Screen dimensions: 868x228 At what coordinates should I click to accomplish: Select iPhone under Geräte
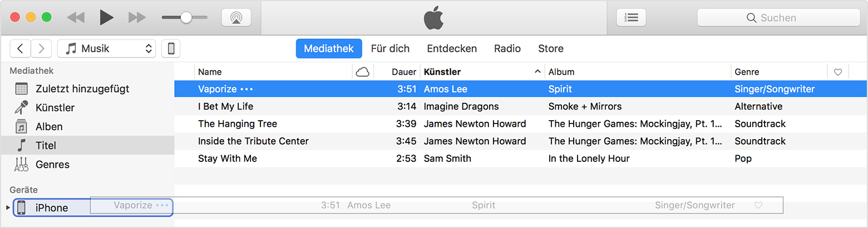pyautogui.click(x=93, y=207)
